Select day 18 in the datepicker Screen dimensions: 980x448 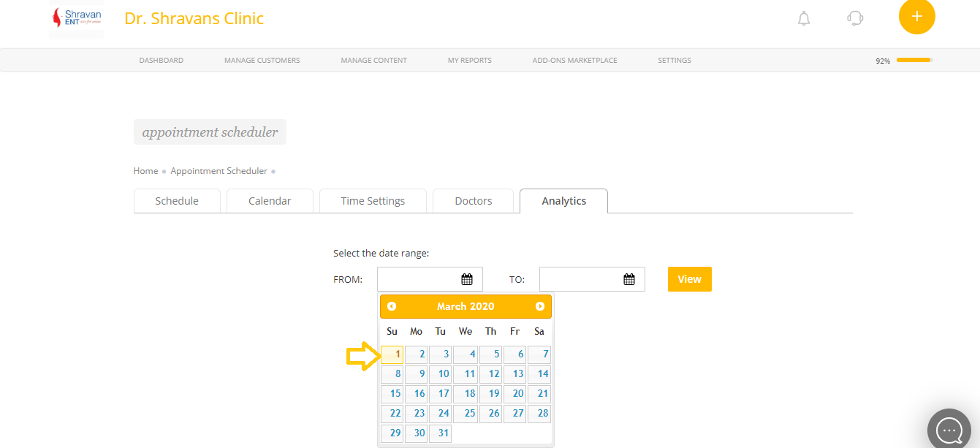466,394
